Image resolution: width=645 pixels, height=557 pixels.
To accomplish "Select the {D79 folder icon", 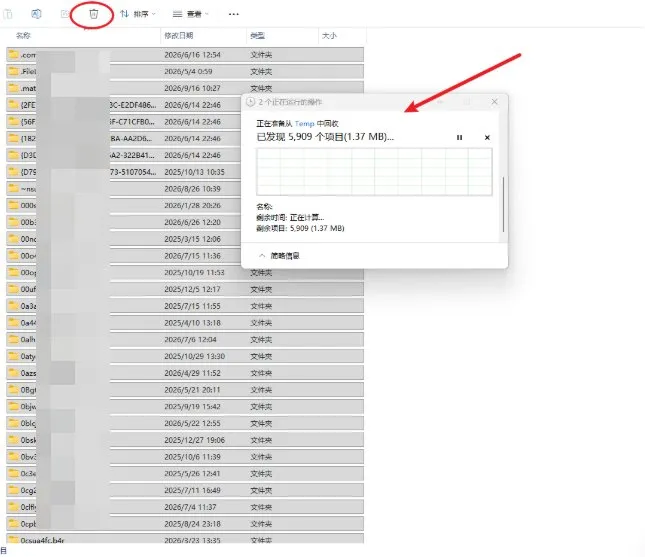I will (14, 172).
